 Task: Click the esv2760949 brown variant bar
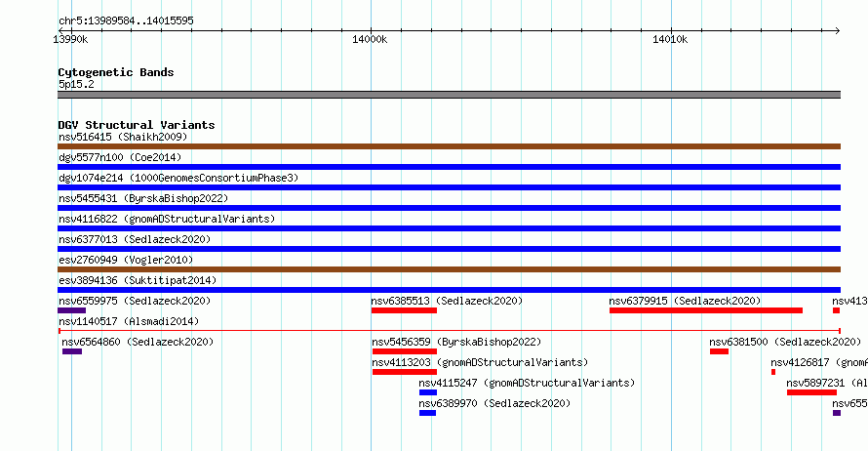[x=449, y=269]
